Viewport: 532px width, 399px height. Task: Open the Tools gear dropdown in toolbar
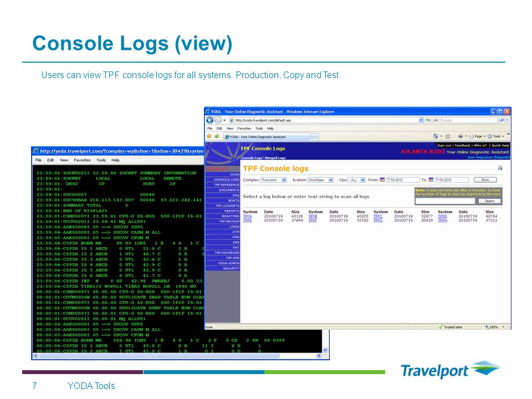pyautogui.click(x=495, y=136)
